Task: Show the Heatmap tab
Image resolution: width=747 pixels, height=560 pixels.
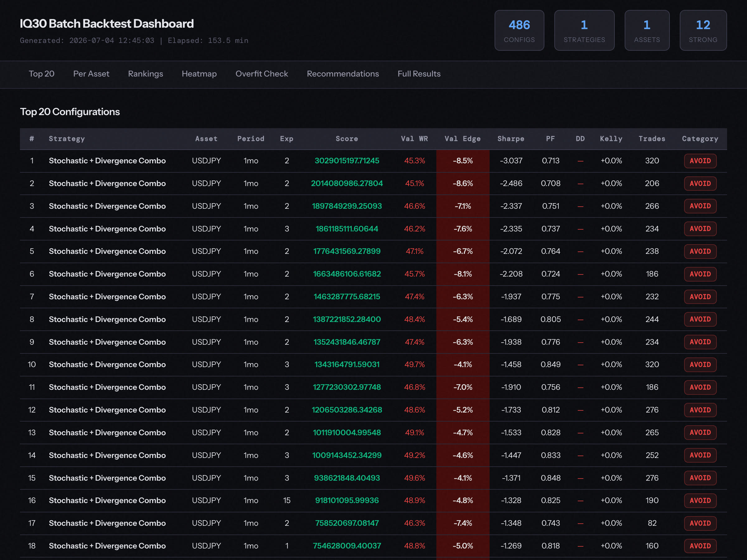Action: 199,74
